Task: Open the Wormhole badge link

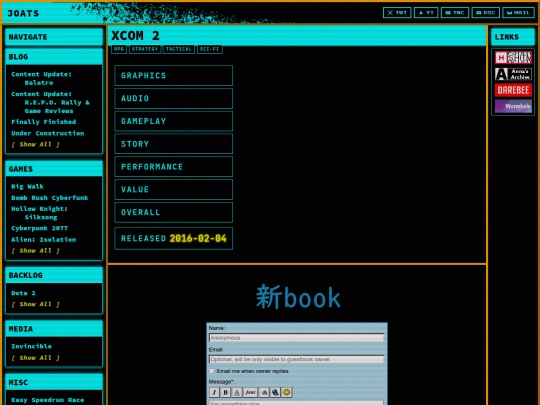Action: pyautogui.click(x=513, y=106)
